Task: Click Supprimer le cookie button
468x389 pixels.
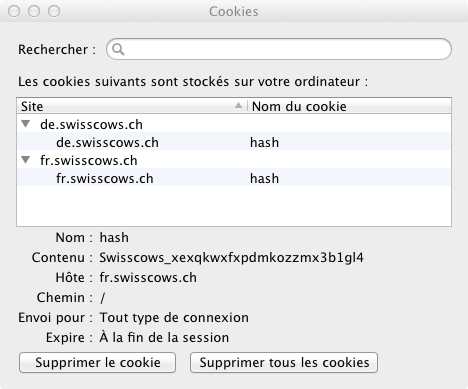Action: (x=98, y=362)
